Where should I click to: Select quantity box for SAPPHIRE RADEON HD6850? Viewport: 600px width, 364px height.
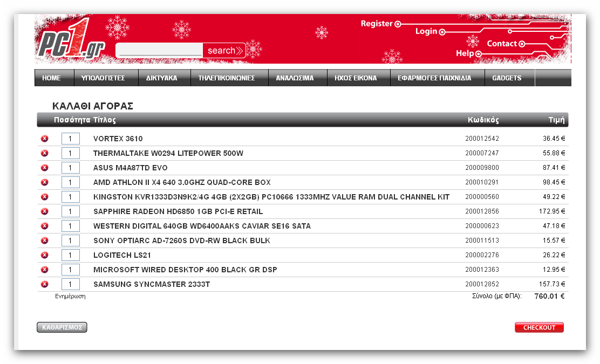70,211
